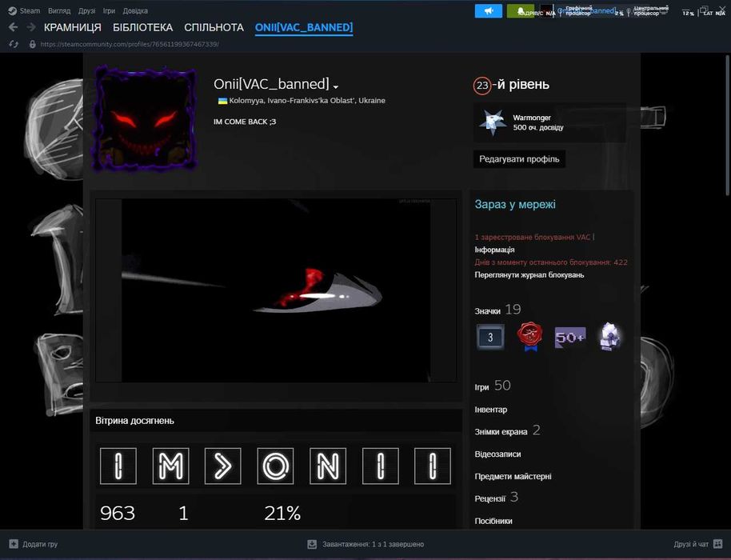
Task: Click the 'M' achievement icon
Action: point(170,466)
